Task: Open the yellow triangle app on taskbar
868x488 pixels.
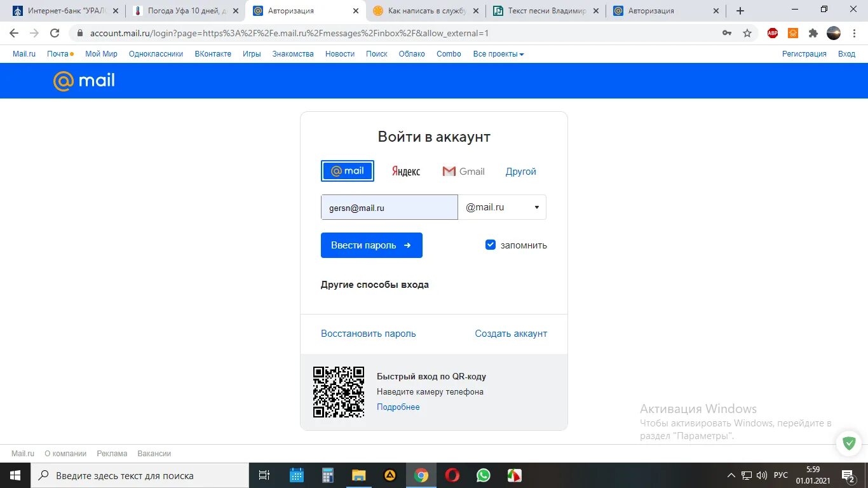Action: 390,475
